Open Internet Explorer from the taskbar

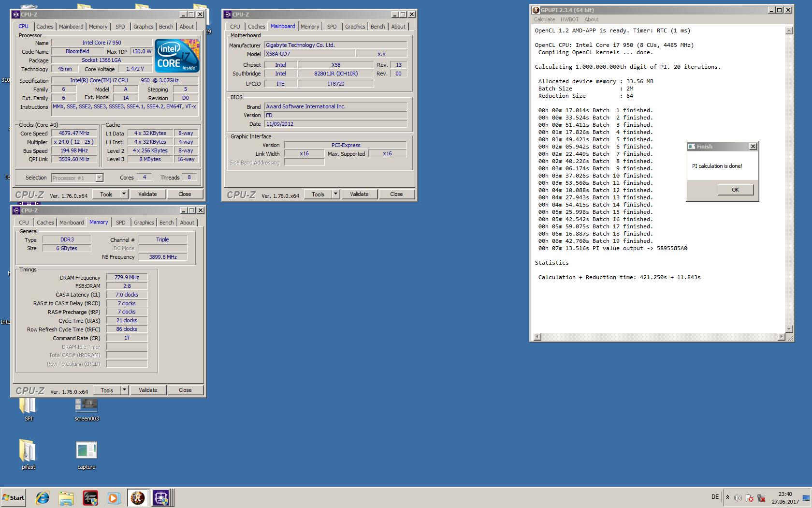coord(43,497)
